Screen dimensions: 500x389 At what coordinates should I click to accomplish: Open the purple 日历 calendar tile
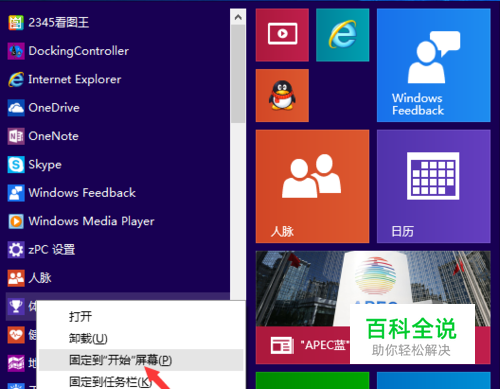click(434, 186)
